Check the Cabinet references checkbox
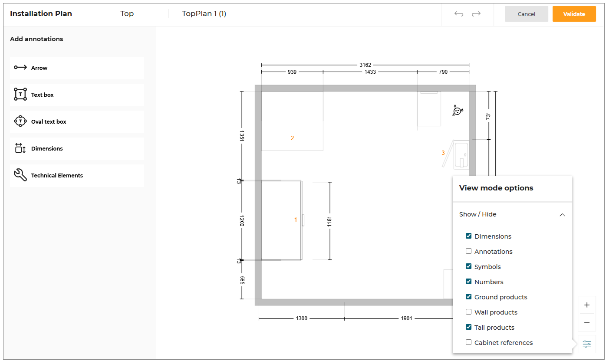 (x=468, y=342)
